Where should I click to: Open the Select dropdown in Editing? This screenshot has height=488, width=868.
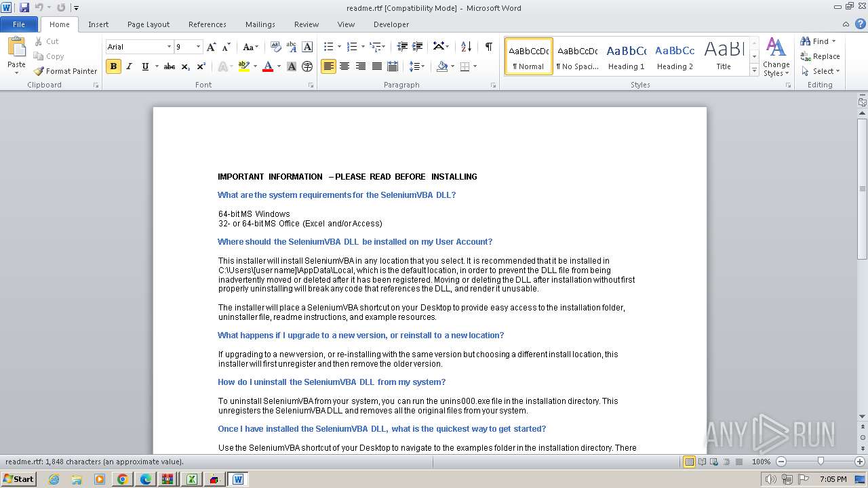pyautogui.click(x=820, y=71)
